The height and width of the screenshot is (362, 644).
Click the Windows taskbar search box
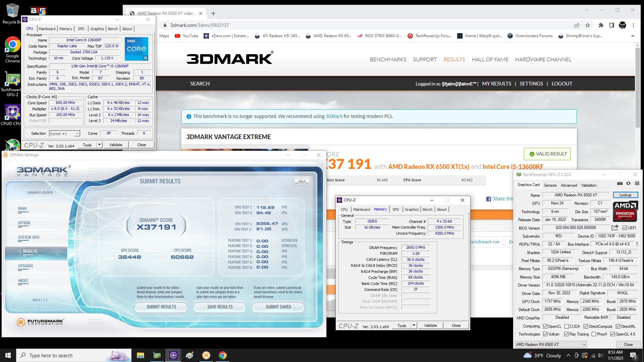tap(74, 355)
